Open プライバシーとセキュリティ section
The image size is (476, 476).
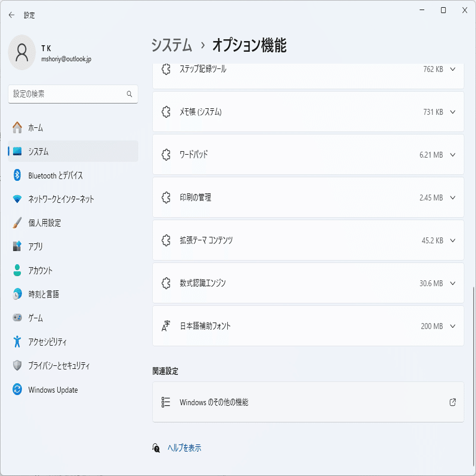73,365
